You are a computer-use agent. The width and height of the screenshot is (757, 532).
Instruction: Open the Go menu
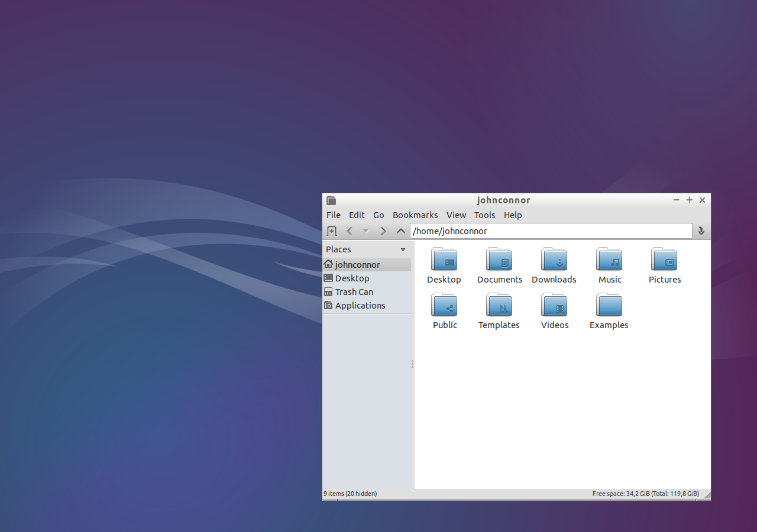tap(378, 215)
